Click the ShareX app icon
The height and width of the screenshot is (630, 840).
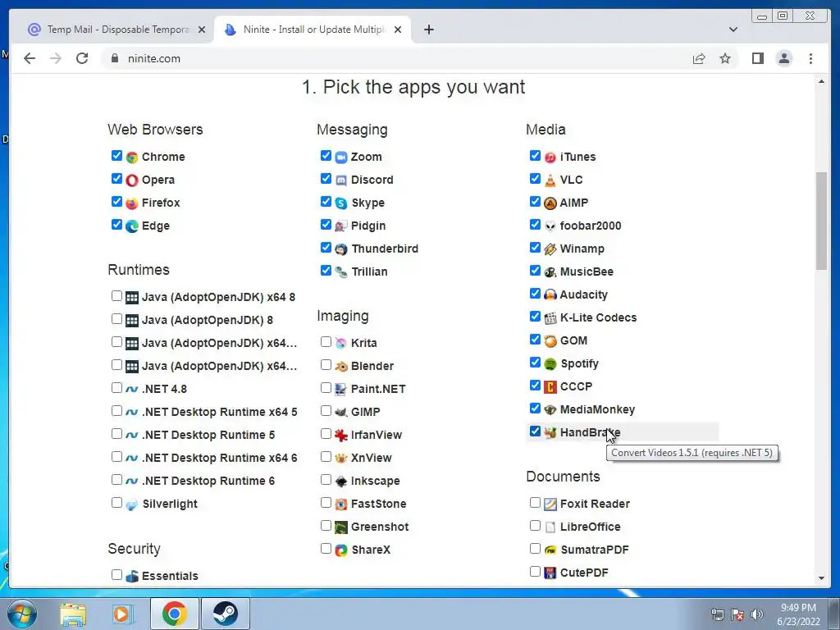pyautogui.click(x=341, y=550)
